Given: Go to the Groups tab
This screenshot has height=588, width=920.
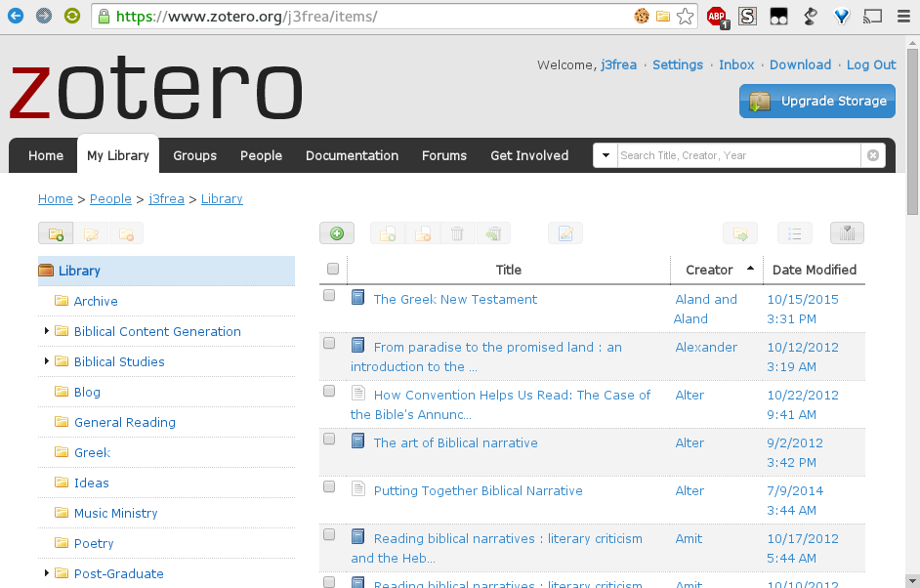Looking at the screenshot, I should (x=194, y=155).
